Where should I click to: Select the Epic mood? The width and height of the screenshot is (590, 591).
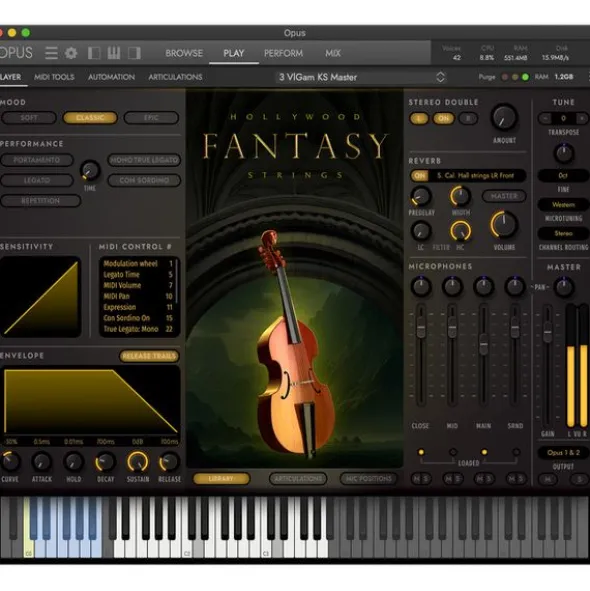tap(151, 118)
